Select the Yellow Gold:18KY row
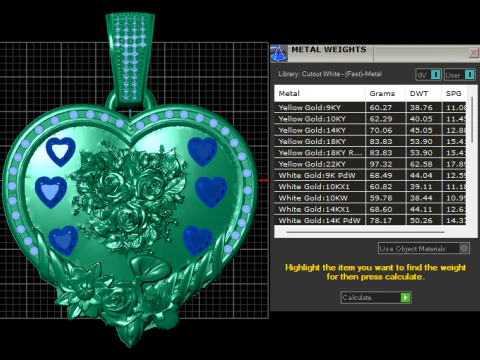This screenshot has width=480, height=360. [370, 141]
